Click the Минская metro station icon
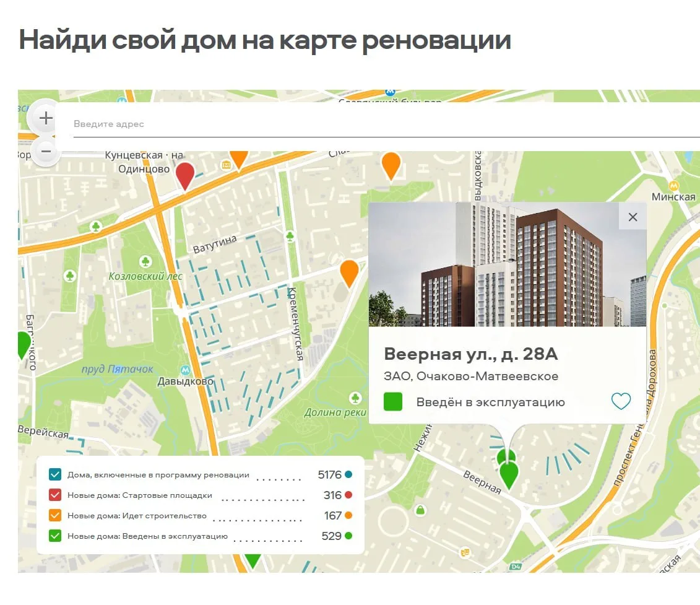Screen dimensions: 700x605 coord(673,185)
